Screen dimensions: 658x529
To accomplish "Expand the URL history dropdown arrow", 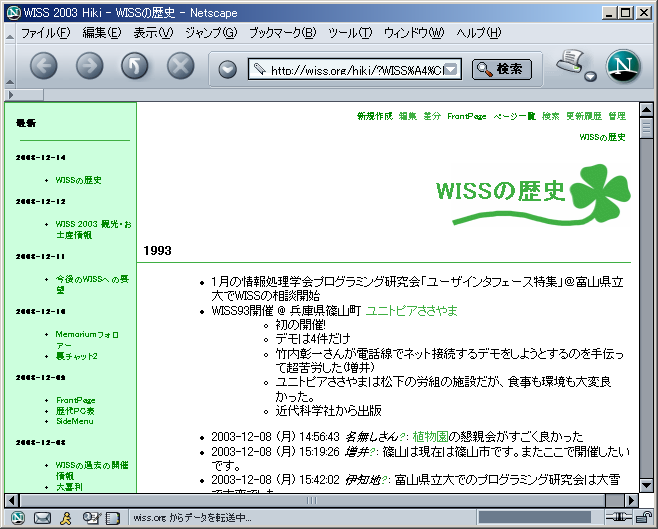I will coord(451,69).
